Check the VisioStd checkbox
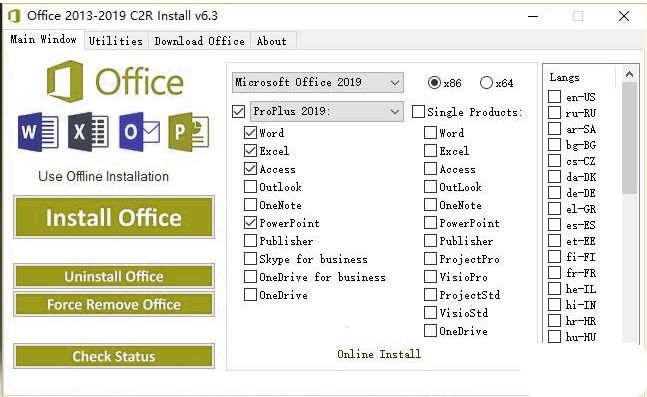Screen dimensions: 647x397 coord(430,313)
